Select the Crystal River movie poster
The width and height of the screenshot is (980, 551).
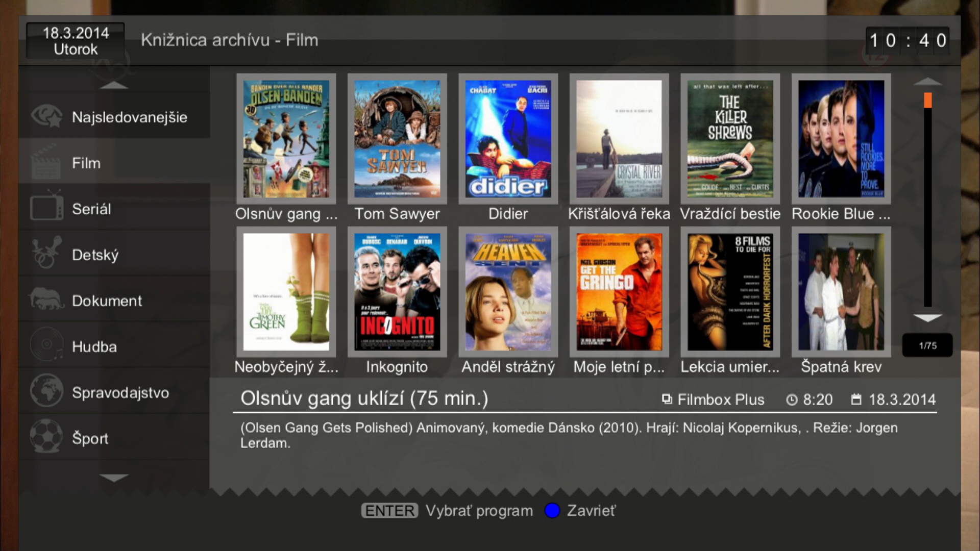pyautogui.click(x=619, y=139)
